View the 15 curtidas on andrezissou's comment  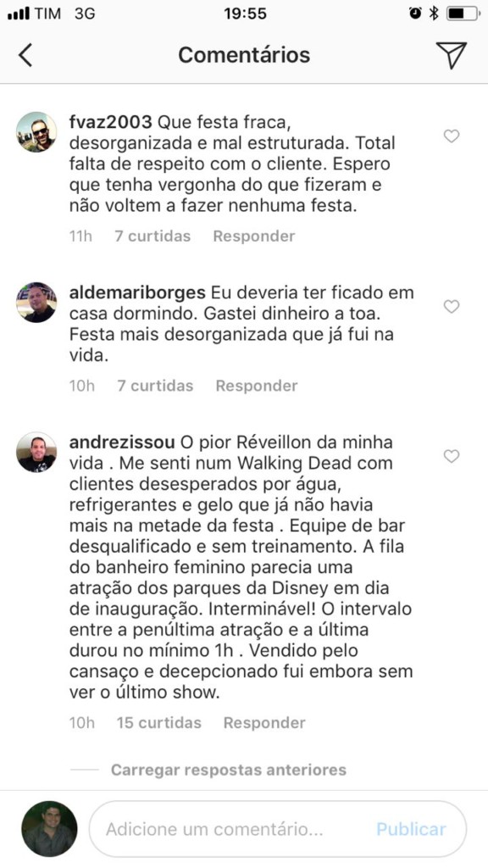point(159,723)
